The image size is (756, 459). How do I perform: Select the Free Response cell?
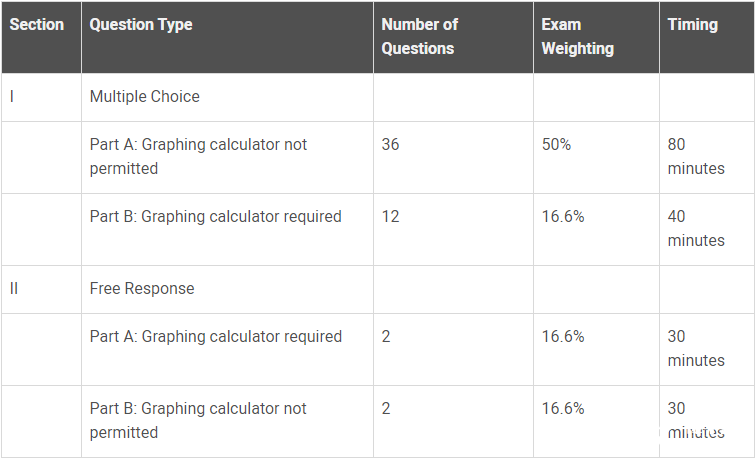click(x=142, y=289)
